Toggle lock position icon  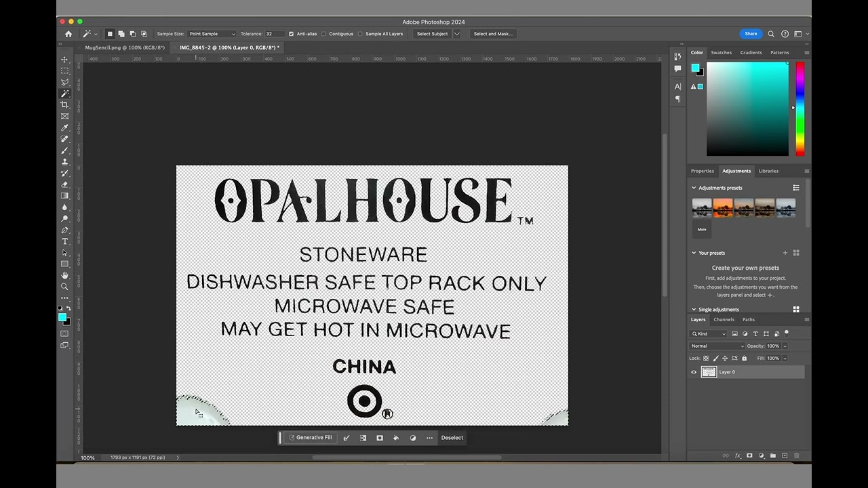pyautogui.click(x=725, y=358)
